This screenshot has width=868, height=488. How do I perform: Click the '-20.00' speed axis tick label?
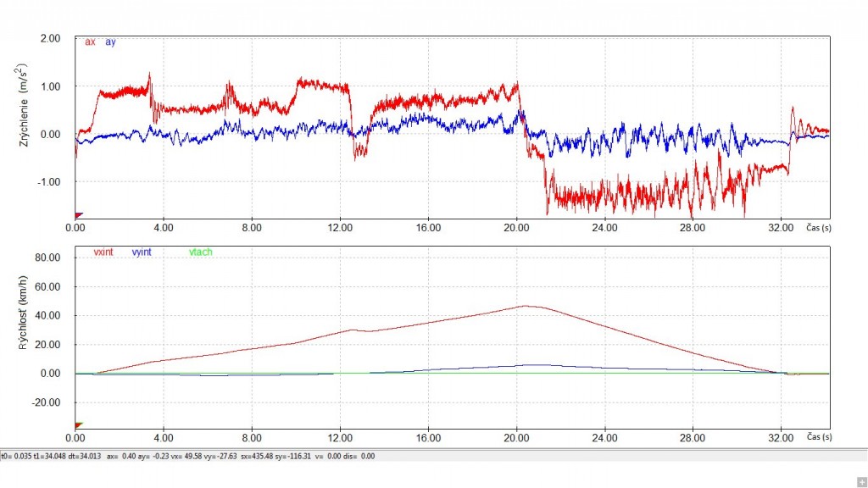pos(46,402)
